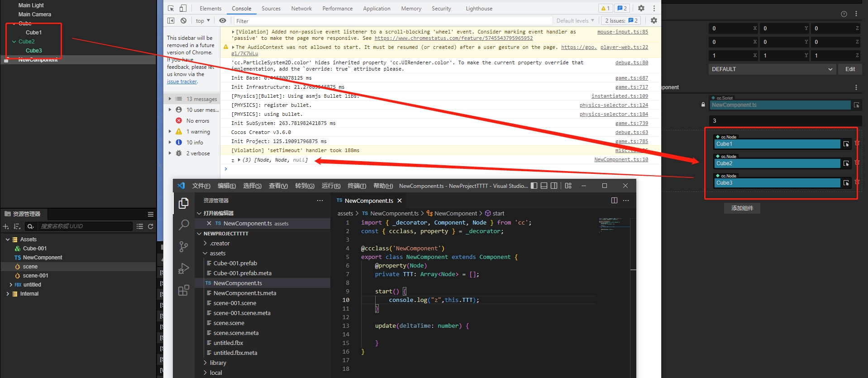The height and width of the screenshot is (378, 868).
Task: Click the Assets search name or UUID field
Action: (85, 226)
